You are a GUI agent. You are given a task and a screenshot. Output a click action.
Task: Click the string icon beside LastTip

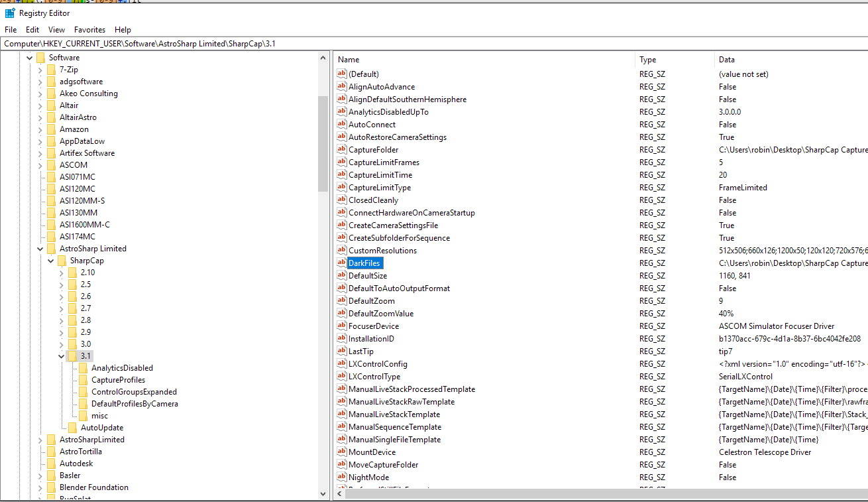[x=342, y=351]
